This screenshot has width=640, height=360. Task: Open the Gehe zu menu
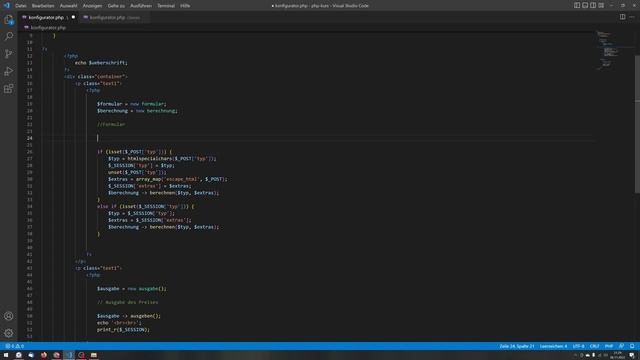(116, 6)
